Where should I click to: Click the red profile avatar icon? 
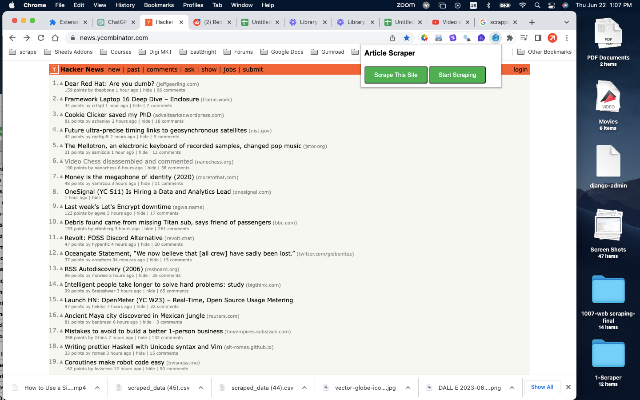(552, 38)
